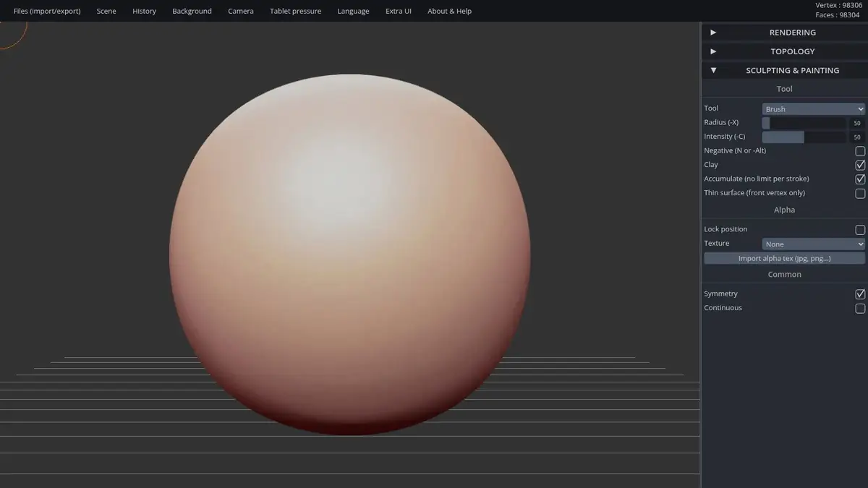
Task: Open the Extra UI menu
Action: tap(399, 11)
